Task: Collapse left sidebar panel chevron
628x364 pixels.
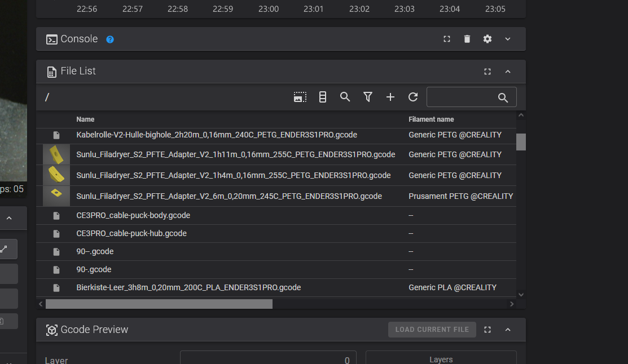Action: [9, 218]
